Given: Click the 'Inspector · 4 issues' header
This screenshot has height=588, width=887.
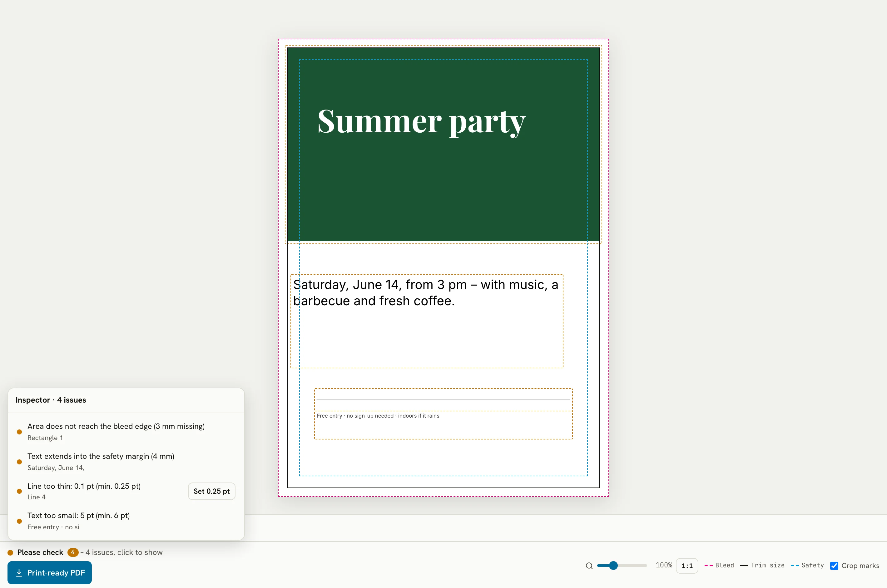Looking at the screenshot, I should pos(51,400).
